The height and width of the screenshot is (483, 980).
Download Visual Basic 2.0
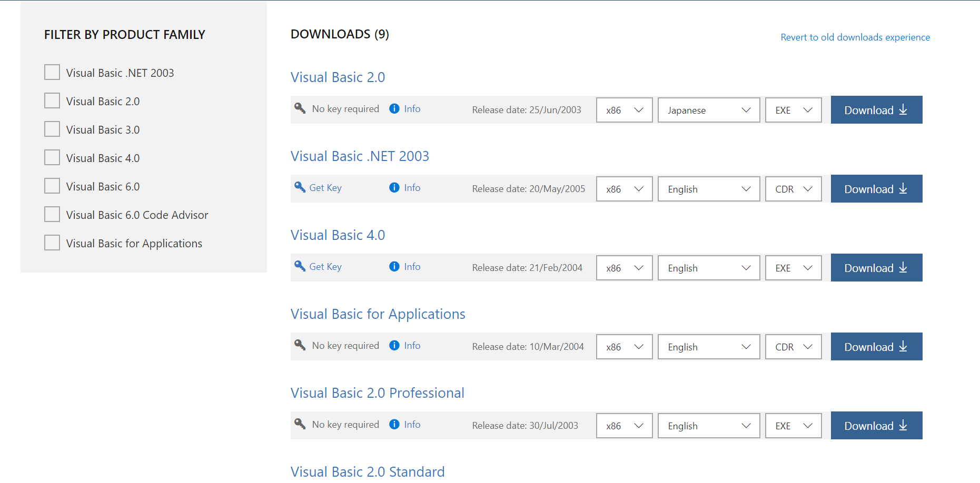pos(877,110)
